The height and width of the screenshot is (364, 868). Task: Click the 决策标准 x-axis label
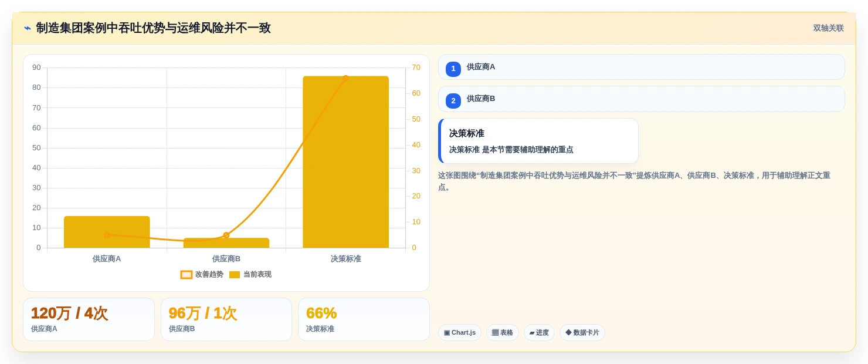(346, 259)
